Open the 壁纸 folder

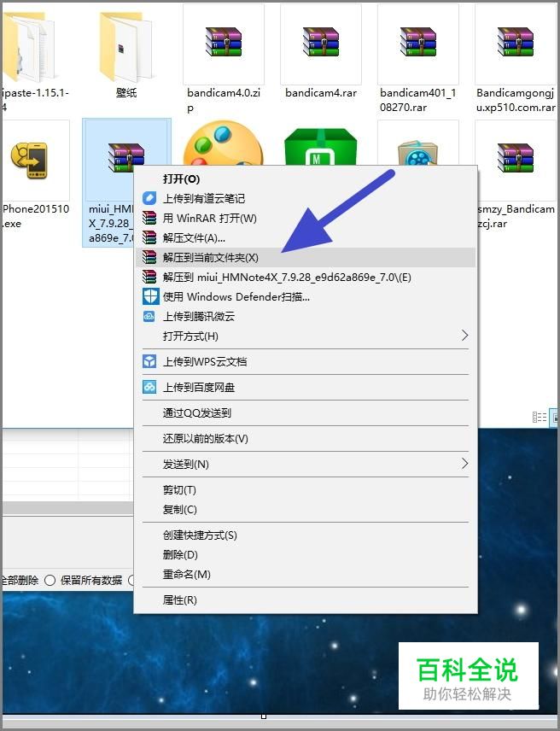tap(125, 47)
